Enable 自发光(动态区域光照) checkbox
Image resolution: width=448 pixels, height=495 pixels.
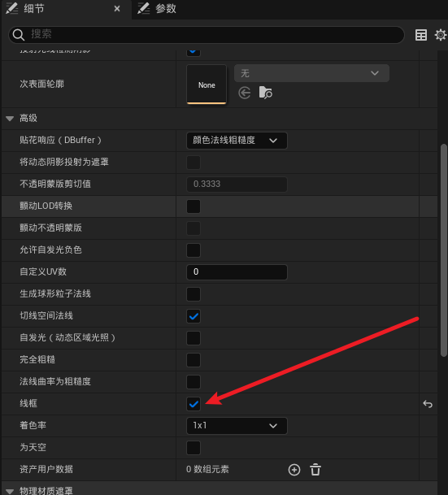pos(194,338)
